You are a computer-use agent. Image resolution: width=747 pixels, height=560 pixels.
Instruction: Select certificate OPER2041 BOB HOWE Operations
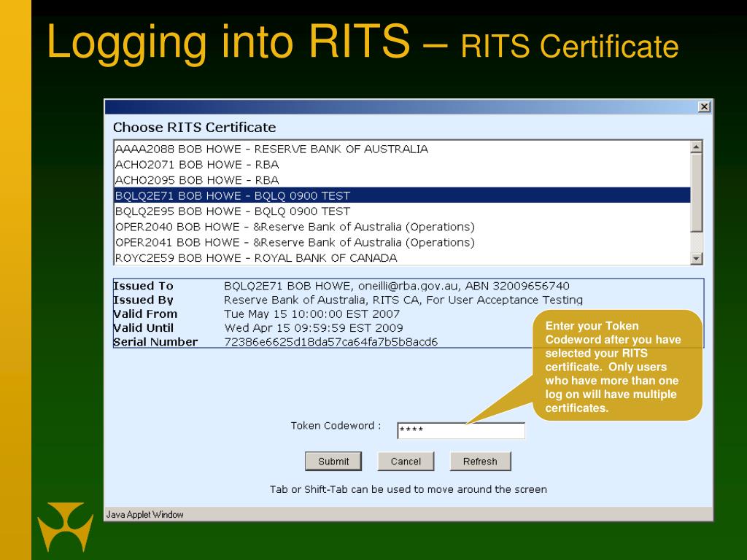[x=402, y=242]
